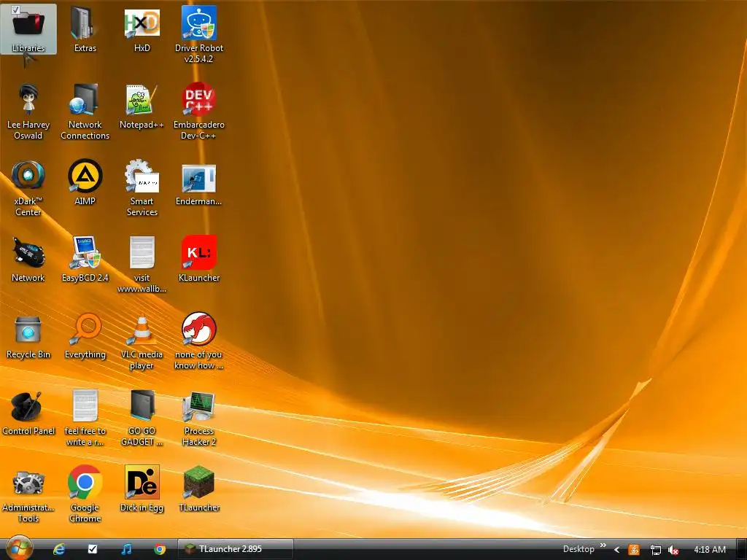
Task: Select the Smart Services shortcut
Action: tap(142, 188)
